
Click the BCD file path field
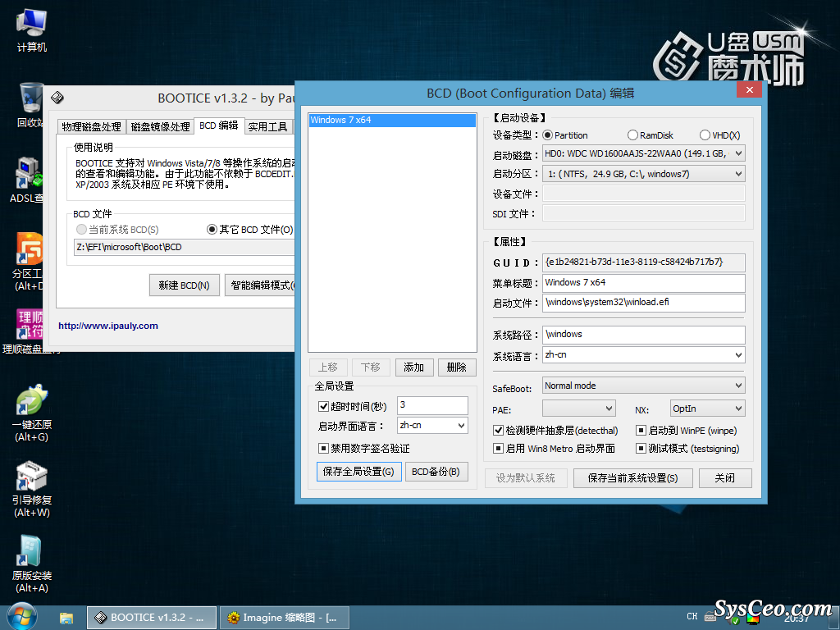tap(184, 247)
